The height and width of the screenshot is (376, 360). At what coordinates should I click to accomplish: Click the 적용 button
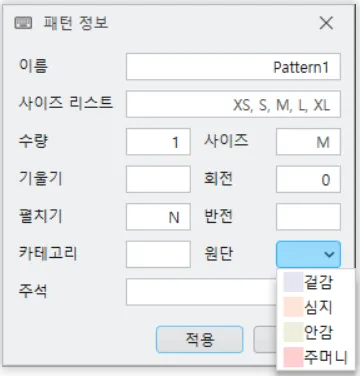click(x=200, y=339)
